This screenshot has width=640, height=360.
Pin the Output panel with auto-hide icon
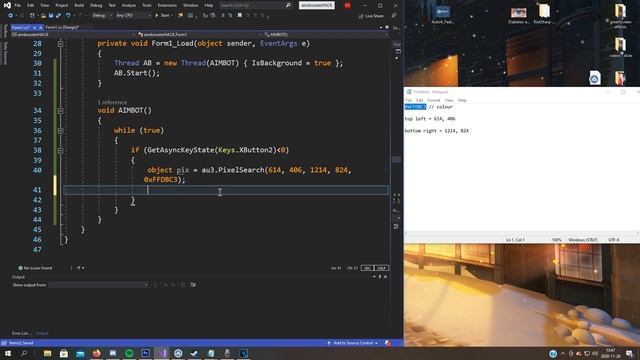380,277
